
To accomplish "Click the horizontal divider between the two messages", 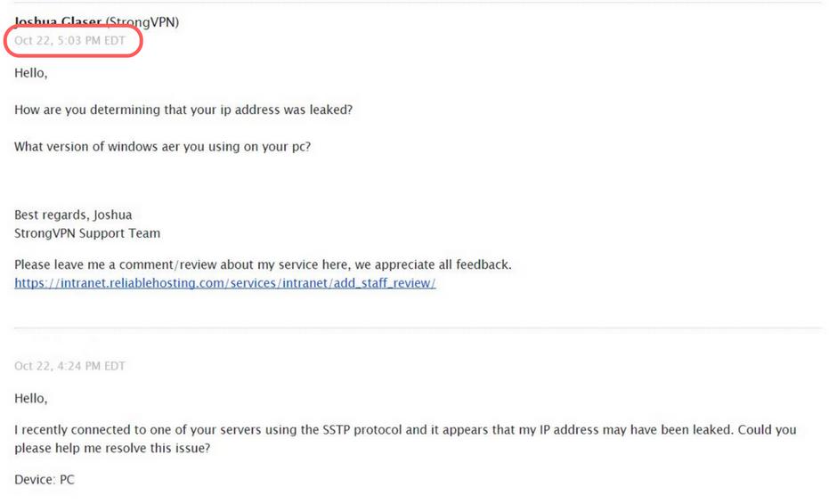I will (x=418, y=328).
